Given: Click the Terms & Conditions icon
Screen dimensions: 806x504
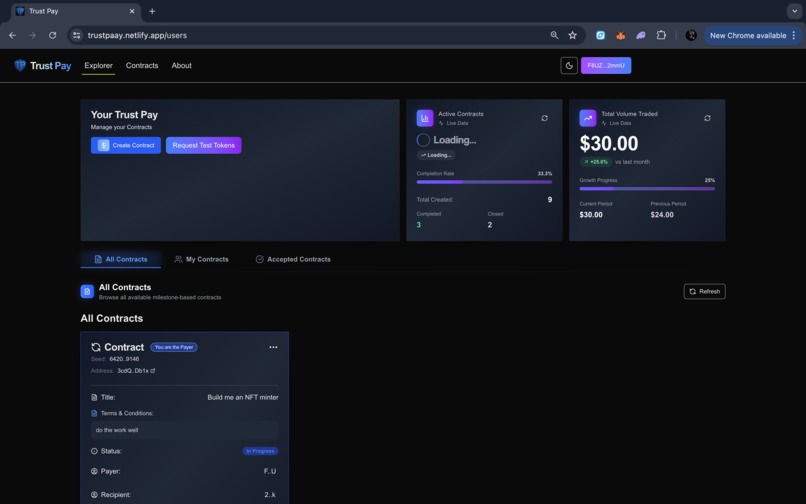Looking at the screenshot, I should point(94,413).
